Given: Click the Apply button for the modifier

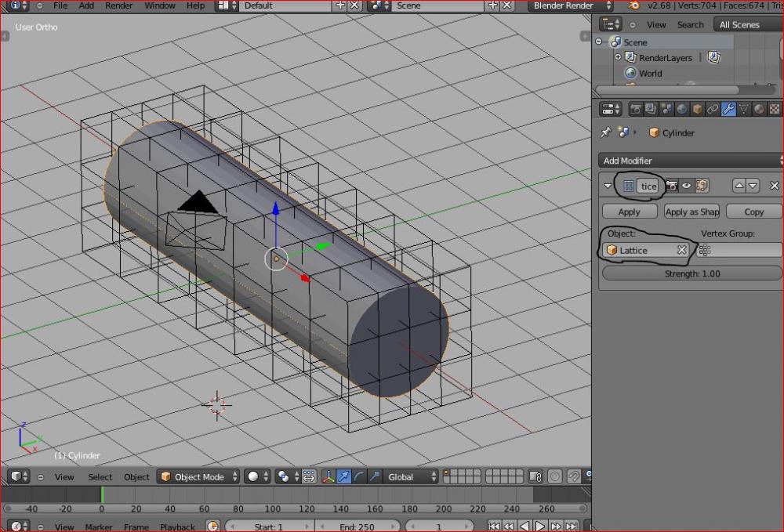Looking at the screenshot, I should (629, 212).
